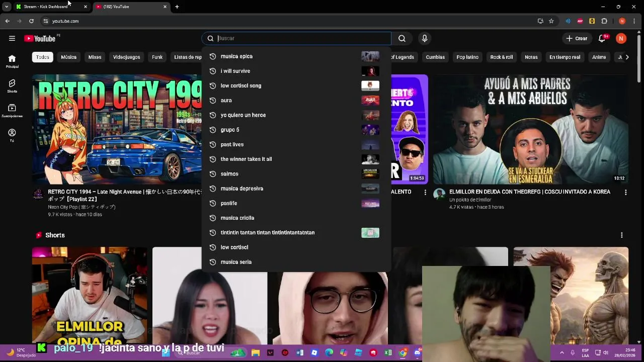This screenshot has width=644, height=362.
Task: Select the Notas category chip
Action: tap(531, 57)
